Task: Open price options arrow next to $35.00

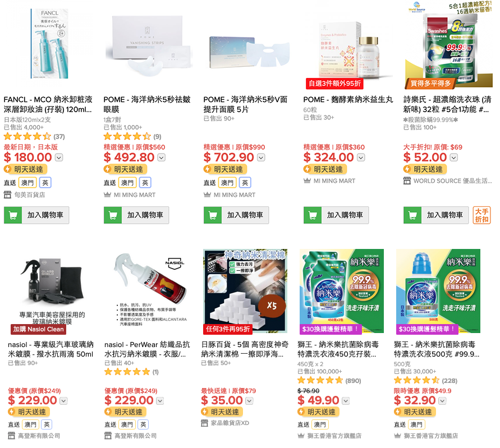Action: coord(249,401)
